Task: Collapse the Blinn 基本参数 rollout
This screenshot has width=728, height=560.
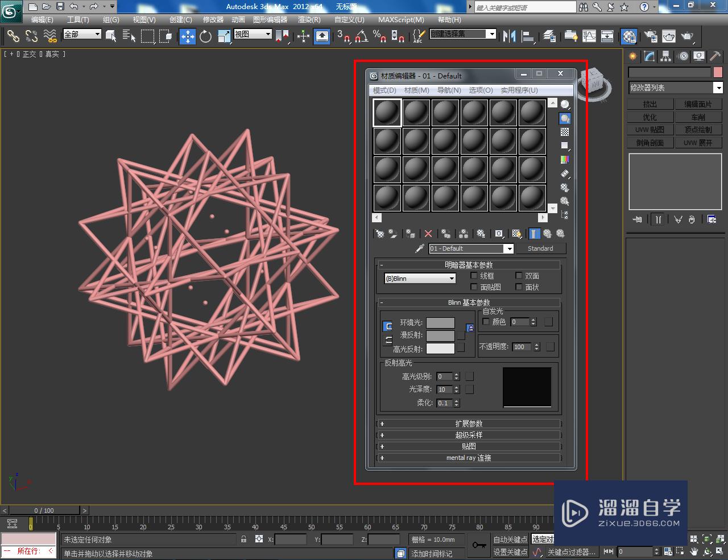Action: coord(469,302)
